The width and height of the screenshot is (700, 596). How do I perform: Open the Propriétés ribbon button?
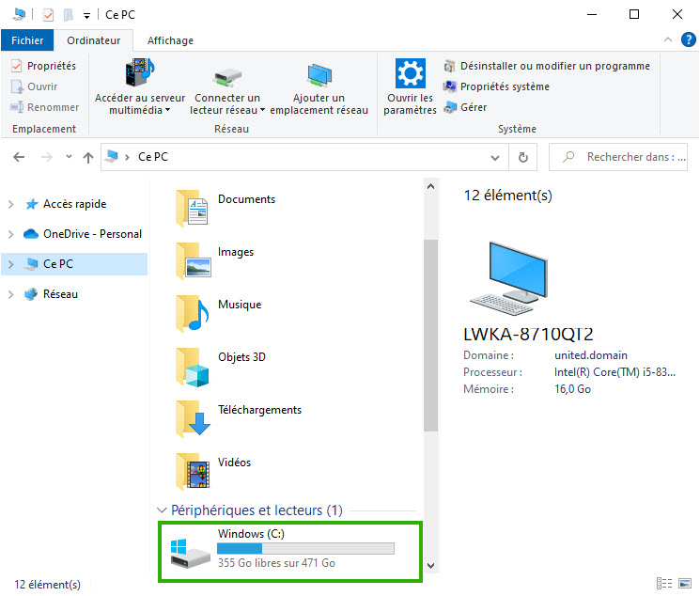[x=43, y=66]
